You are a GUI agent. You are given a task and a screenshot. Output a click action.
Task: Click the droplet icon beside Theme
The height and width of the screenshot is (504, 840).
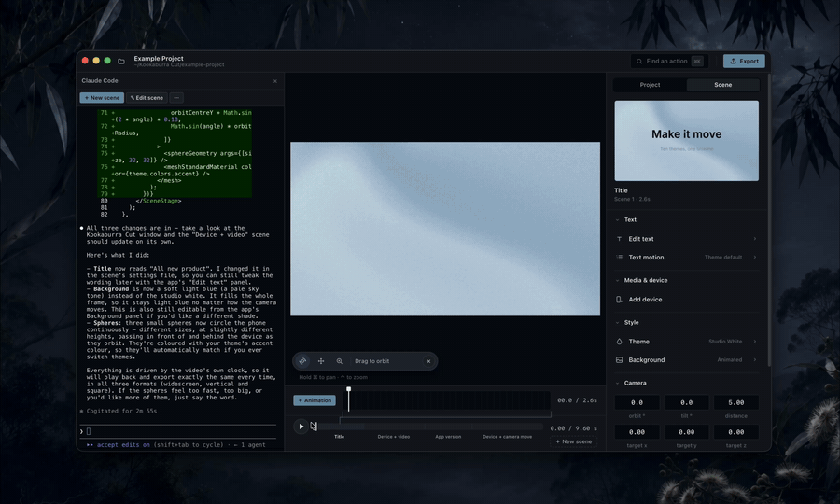click(x=620, y=342)
